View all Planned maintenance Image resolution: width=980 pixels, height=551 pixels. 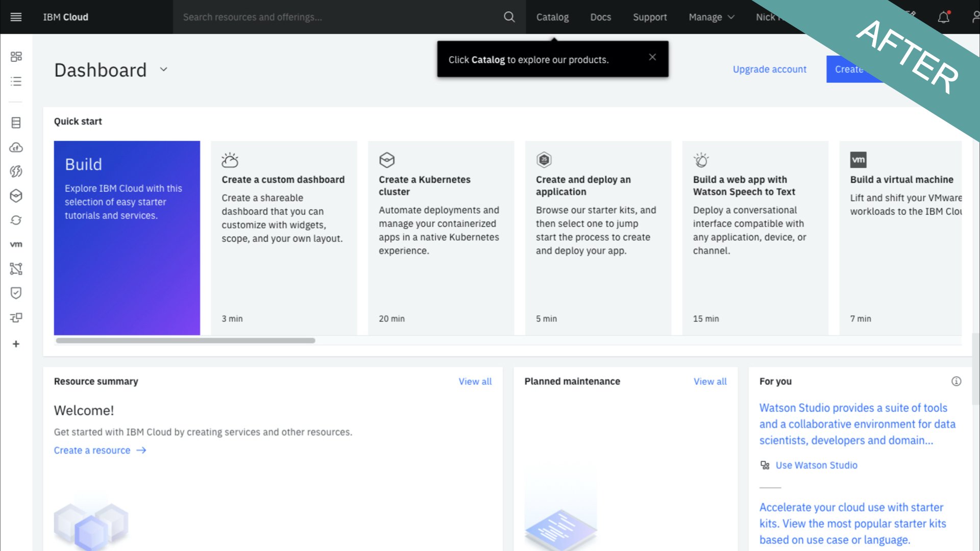(x=709, y=381)
